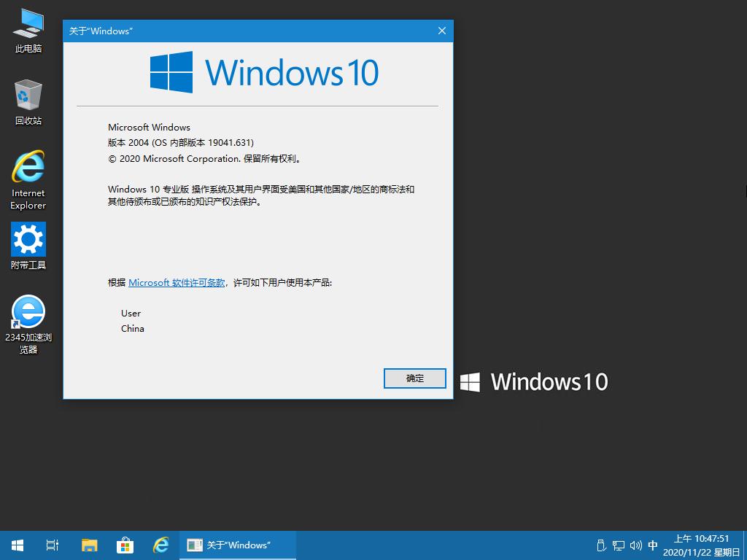Click the 'Microsoft Windows' text line
Image resolution: width=747 pixels, height=560 pixels.
(x=149, y=127)
